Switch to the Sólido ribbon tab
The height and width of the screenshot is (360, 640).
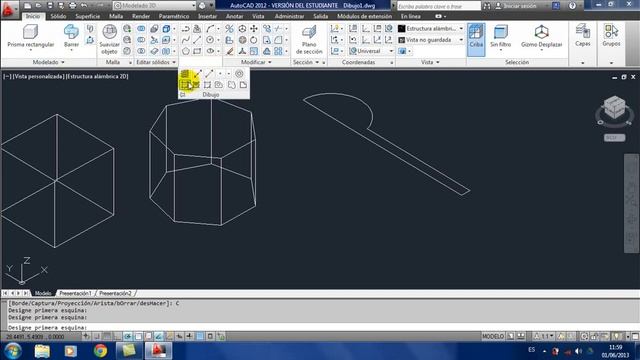58,16
